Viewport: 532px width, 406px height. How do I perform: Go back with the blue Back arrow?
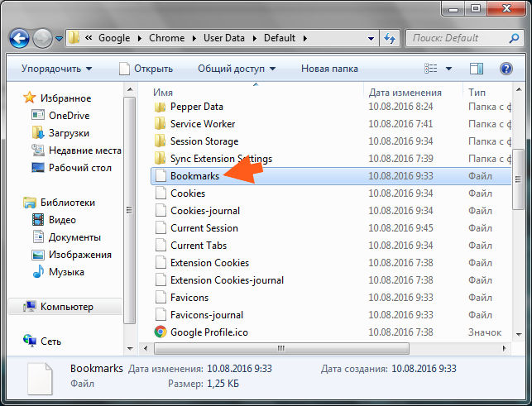point(19,38)
